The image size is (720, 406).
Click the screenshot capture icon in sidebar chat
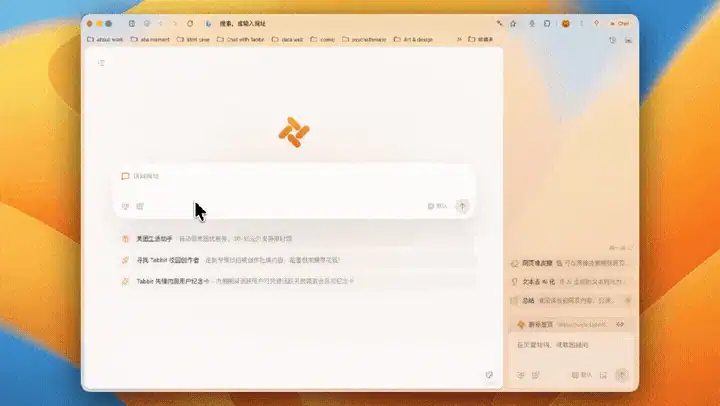point(603,375)
